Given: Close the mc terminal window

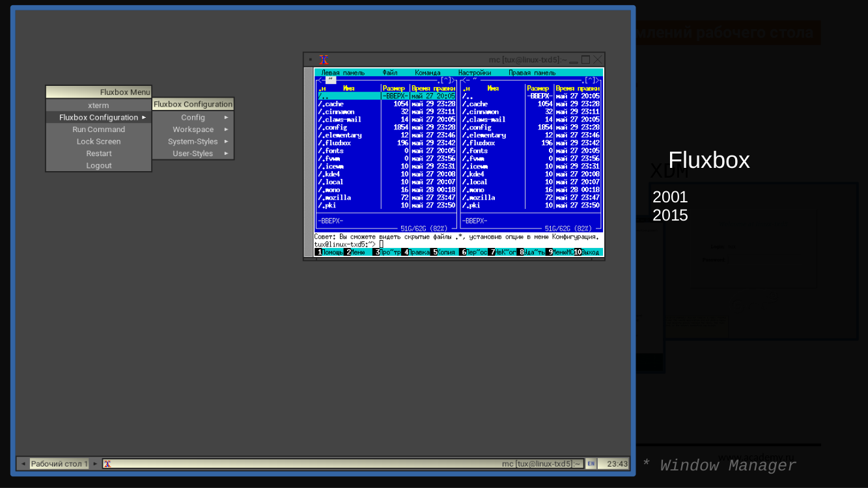Looking at the screenshot, I should coord(597,59).
